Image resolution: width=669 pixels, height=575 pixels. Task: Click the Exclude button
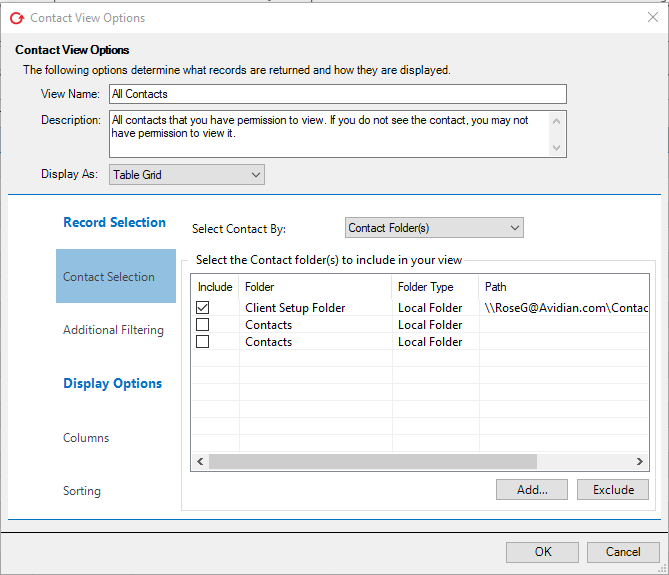point(613,489)
